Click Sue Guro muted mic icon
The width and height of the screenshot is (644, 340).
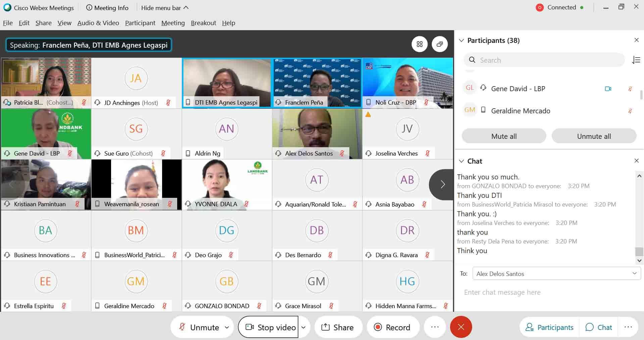click(163, 153)
